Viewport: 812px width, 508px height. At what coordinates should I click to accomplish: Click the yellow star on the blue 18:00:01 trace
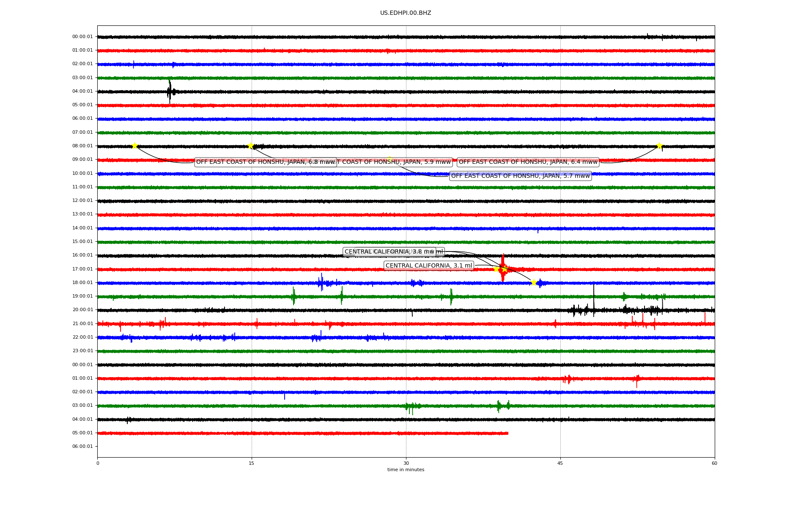534,282
